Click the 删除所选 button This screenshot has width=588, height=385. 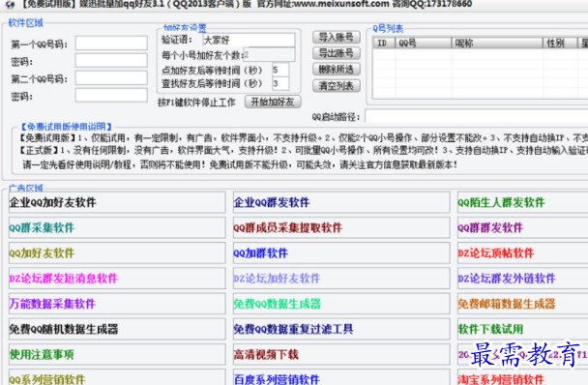337,70
